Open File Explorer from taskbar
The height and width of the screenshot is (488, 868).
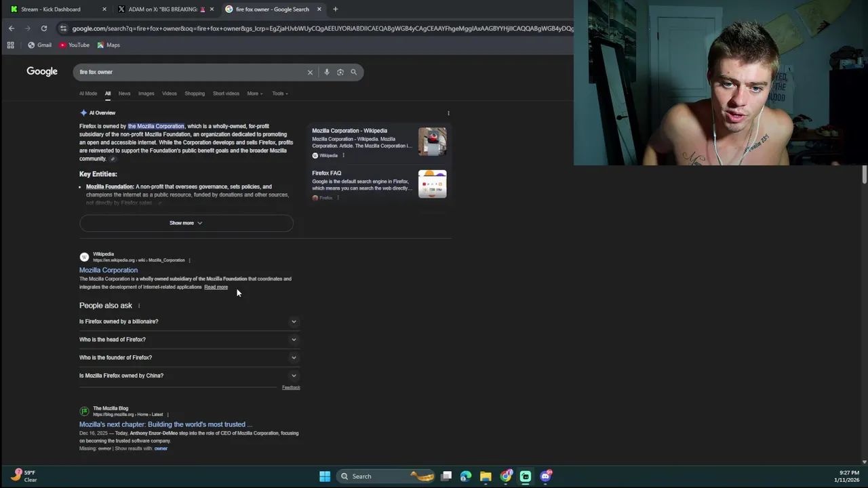coord(486,476)
